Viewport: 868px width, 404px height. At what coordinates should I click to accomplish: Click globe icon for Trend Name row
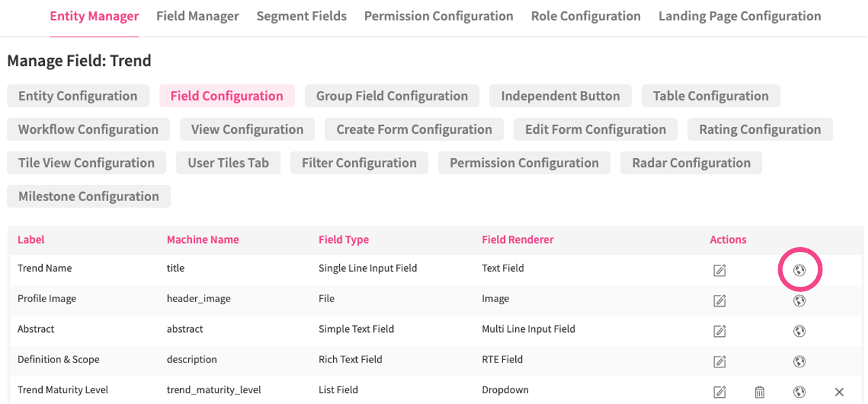799,270
